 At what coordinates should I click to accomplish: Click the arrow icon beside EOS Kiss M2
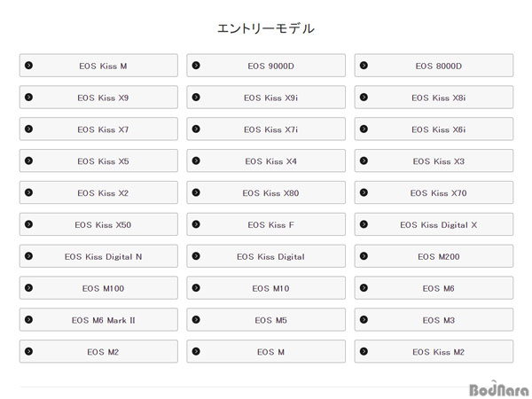[x=364, y=351]
